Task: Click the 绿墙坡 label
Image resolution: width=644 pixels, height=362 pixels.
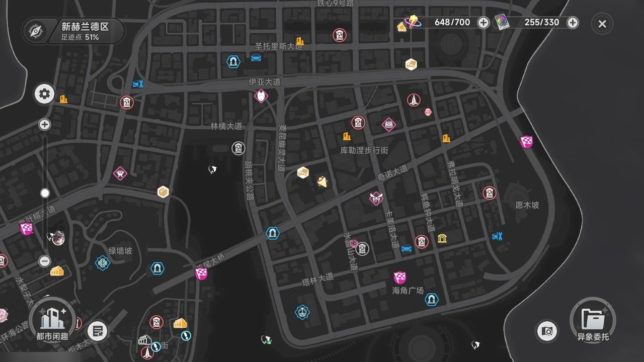Action: pos(120,250)
